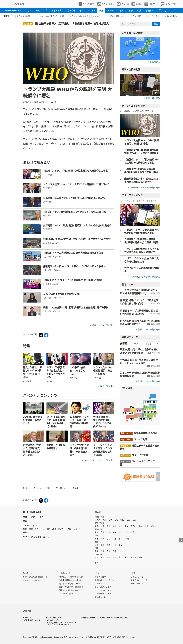Click フェイク対策 keyword tag
Screen dimensions: 183x644
click(152, 16)
